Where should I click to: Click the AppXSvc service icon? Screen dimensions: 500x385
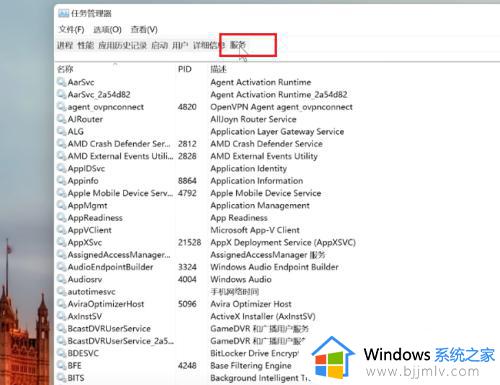tap(62, 242)
